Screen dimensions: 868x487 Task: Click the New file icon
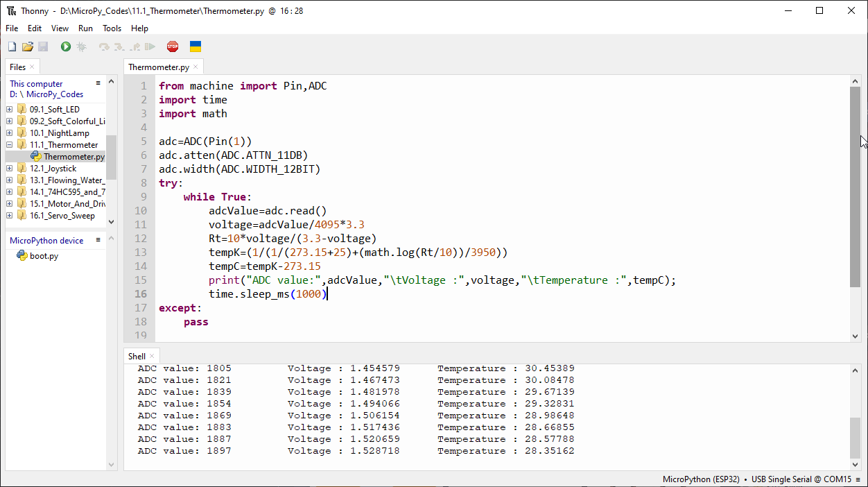[12, 46]
